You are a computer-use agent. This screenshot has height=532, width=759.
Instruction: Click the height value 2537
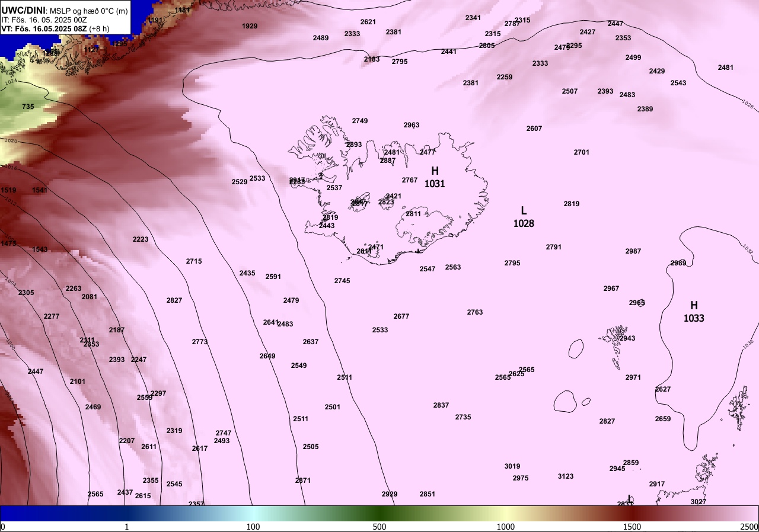(334, 188)
